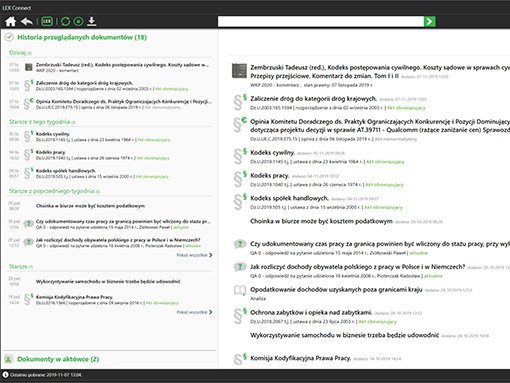Open Choinka w biurze article in left list
The width and height of the screenshot is (510, 383).
click(x=90, y=206)
